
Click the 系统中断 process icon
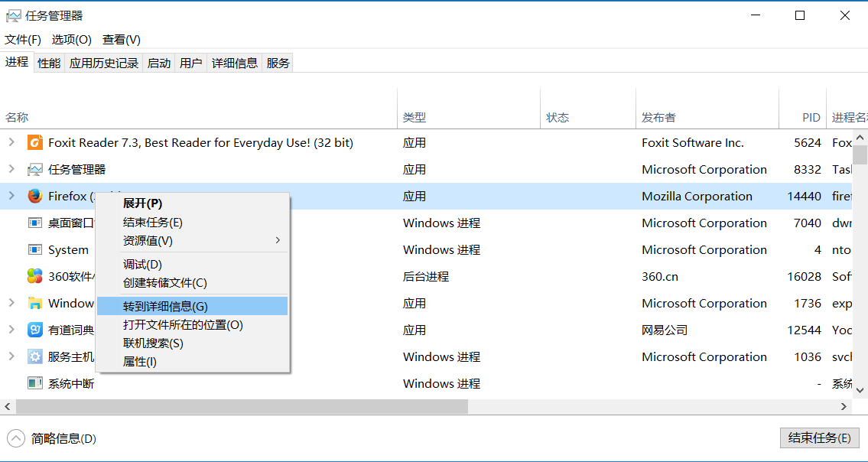pos(35,383)
